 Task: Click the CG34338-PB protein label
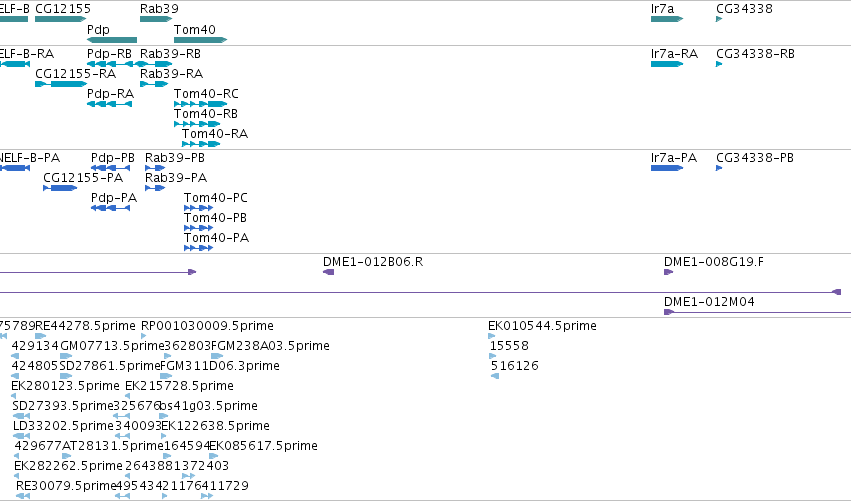[x=755, y=158]
